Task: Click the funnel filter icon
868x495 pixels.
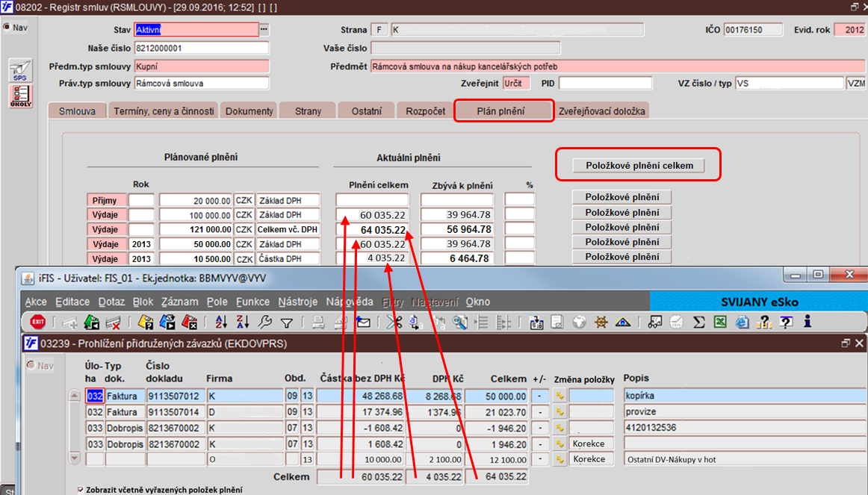Action: click(287, 323)
